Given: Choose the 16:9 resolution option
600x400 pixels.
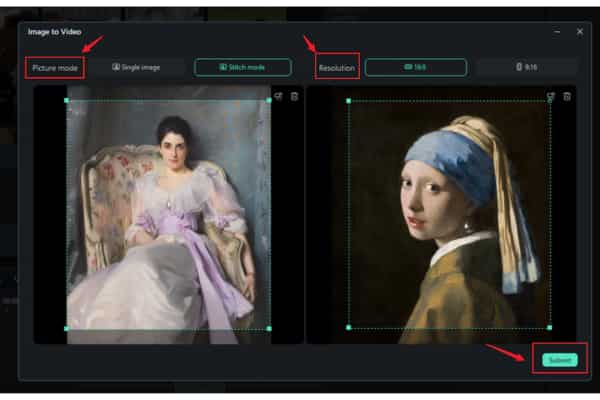Looking at the screenshot, I should pyautogui.click(x=416, y=67).
